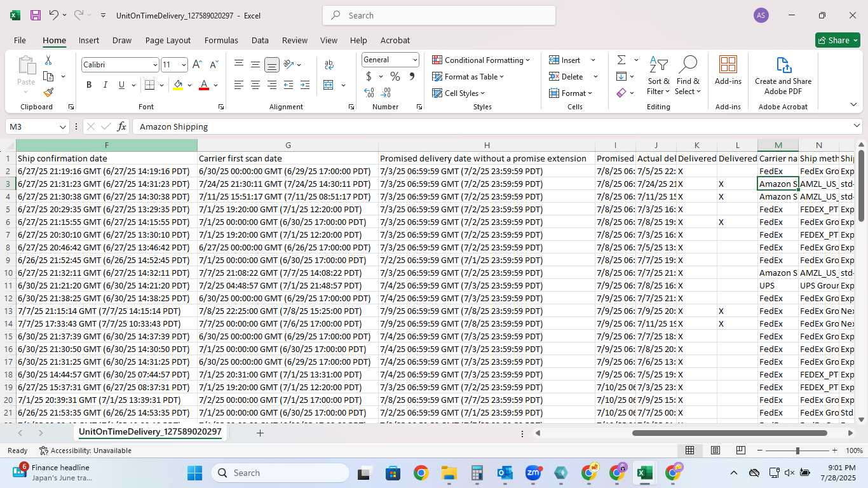
Task: Toggle Underline formatting
Action: point(121,85)
